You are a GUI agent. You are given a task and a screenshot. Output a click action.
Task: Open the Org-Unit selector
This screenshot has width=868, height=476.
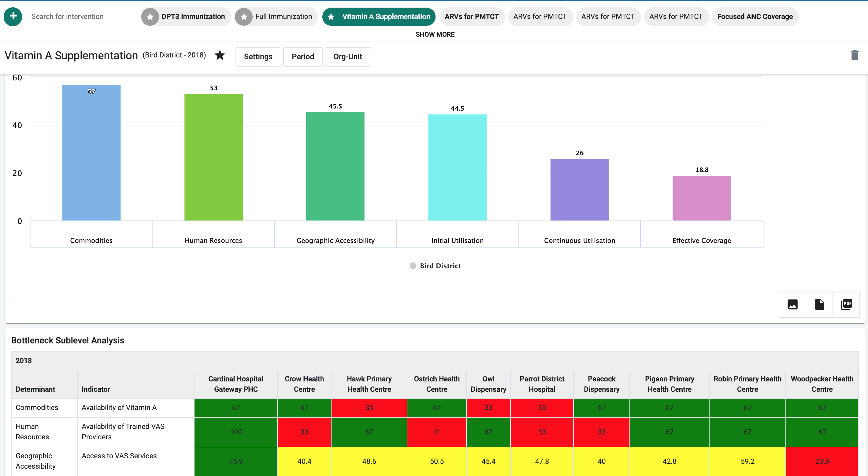tap(347, 57)
